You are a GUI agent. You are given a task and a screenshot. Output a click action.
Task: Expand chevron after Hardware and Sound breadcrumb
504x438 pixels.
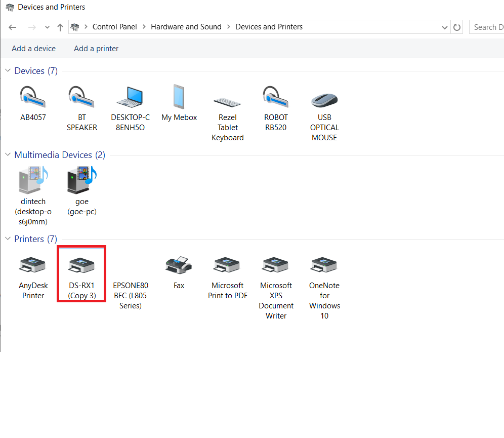coord(229,27)
